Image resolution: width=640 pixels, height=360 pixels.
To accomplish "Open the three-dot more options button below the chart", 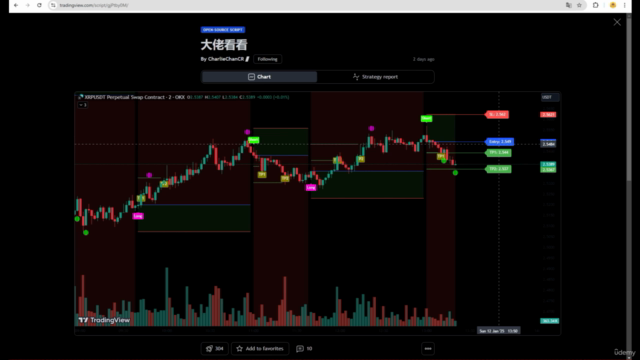I will pyautogui.click(x=428, y=349).
